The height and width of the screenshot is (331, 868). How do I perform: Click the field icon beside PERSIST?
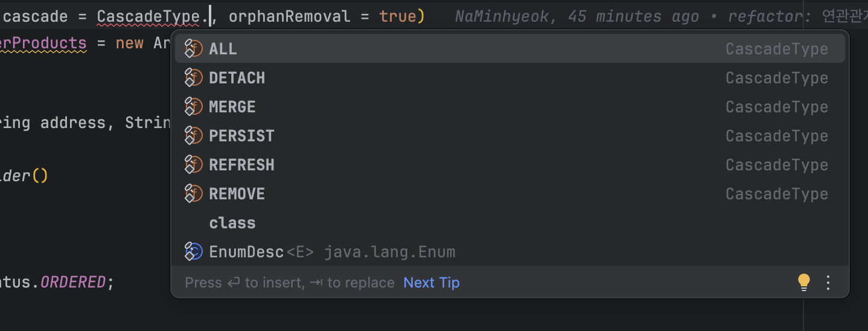[x=193, y=136]
